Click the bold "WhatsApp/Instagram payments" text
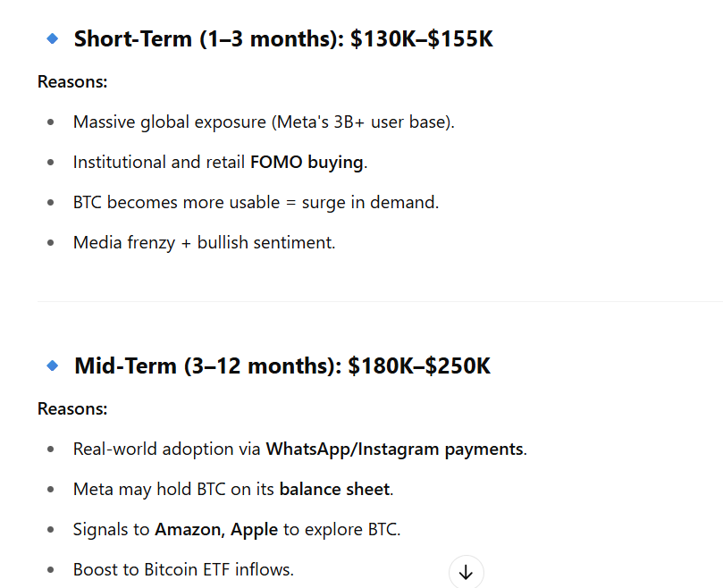The height and width of the screenshot is (588, 723). (x=394, y=449)
